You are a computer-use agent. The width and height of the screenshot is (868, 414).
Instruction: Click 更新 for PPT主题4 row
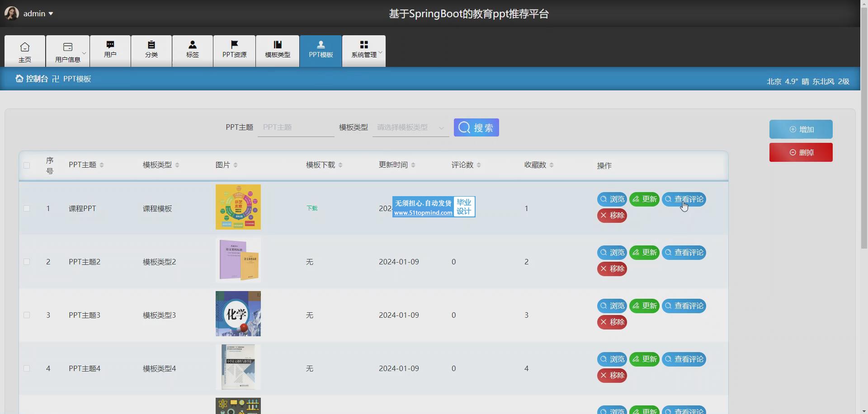645,359
